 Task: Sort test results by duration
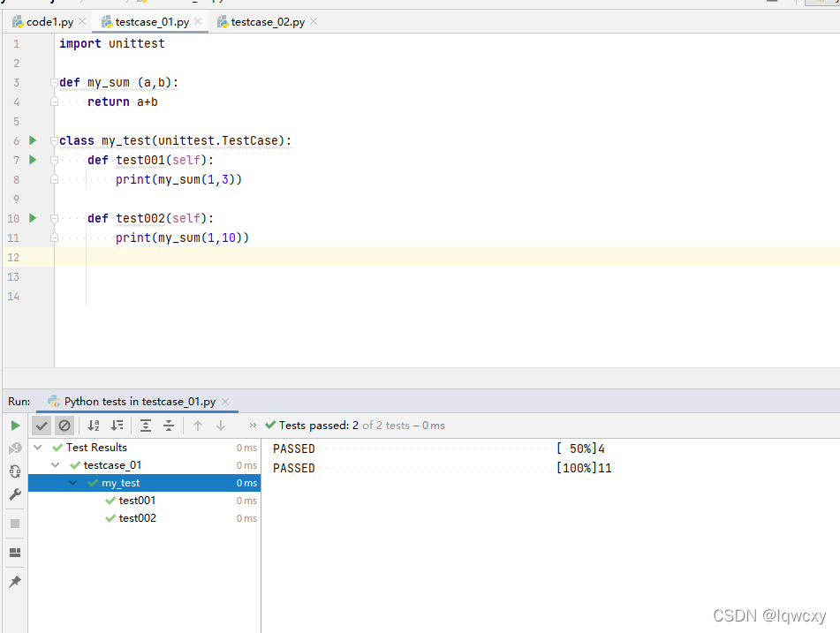tap(117, 426)
